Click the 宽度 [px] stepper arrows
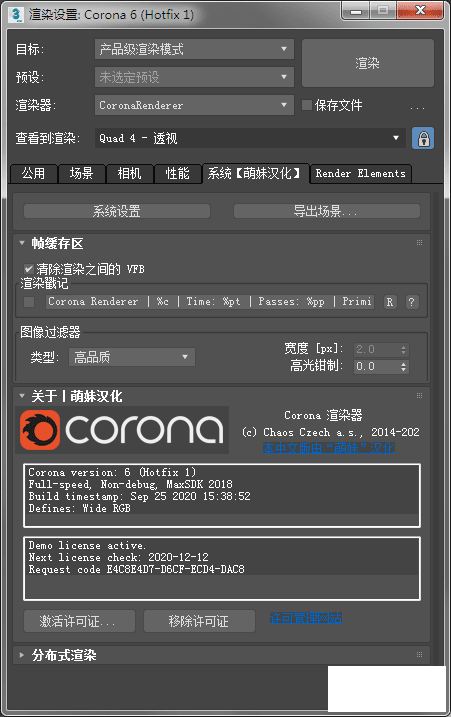The width and height of the screenshot is (451, 717). point(403,350)
